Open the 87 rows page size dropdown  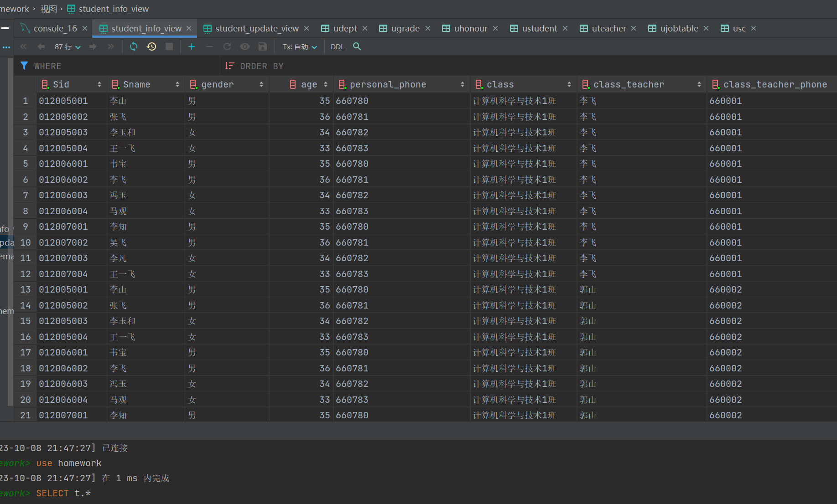click(x=68, y=47)
